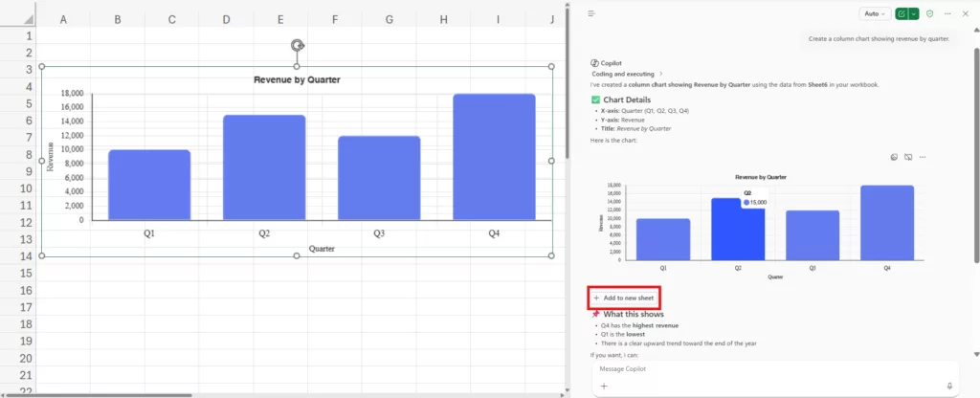Screen dimensions: 980x398
Task: Select column F header
Action: [335, 20]
